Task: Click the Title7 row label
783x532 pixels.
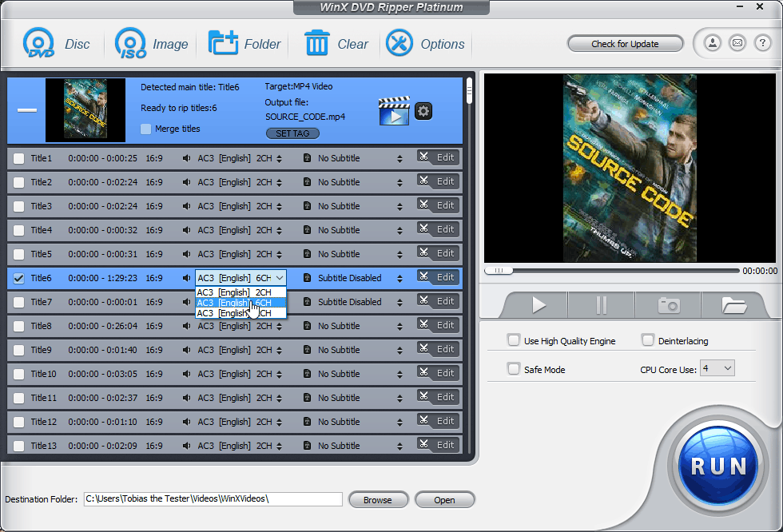Action: click(x=41, y=302)
